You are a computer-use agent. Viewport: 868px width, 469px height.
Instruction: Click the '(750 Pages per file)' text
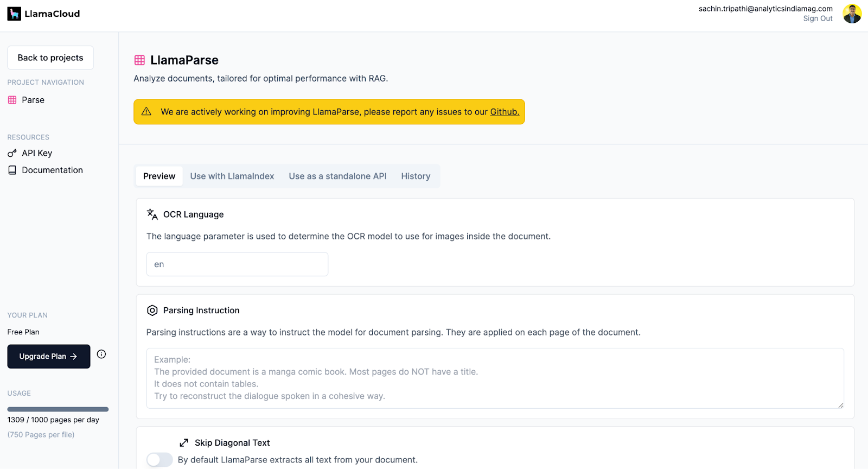point(41,435)
